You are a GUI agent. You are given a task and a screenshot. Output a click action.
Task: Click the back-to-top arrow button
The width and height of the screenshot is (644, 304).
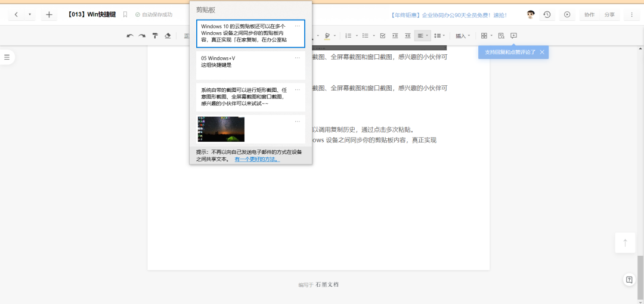point(625,243)
